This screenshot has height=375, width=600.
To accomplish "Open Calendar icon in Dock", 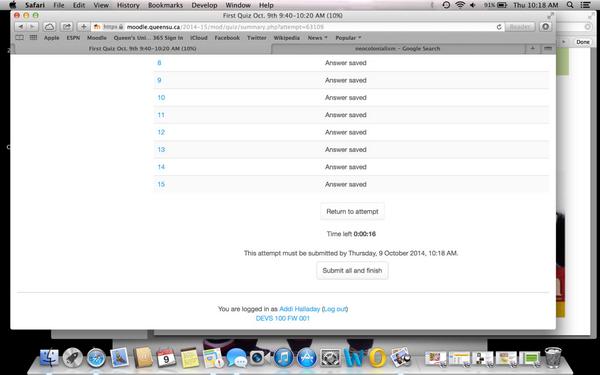I will pos(166,357).
